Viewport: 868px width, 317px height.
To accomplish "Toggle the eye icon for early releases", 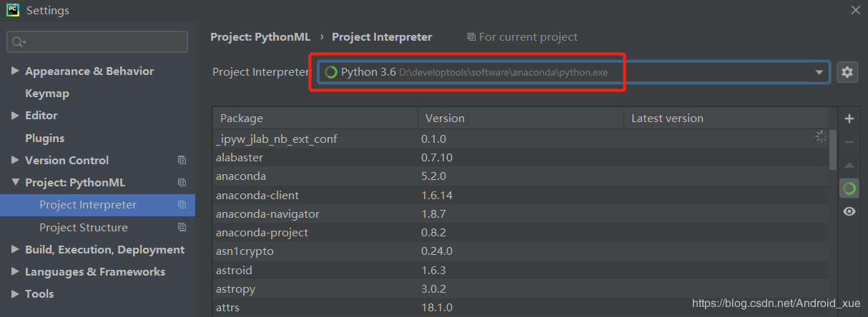I will 849,211.
